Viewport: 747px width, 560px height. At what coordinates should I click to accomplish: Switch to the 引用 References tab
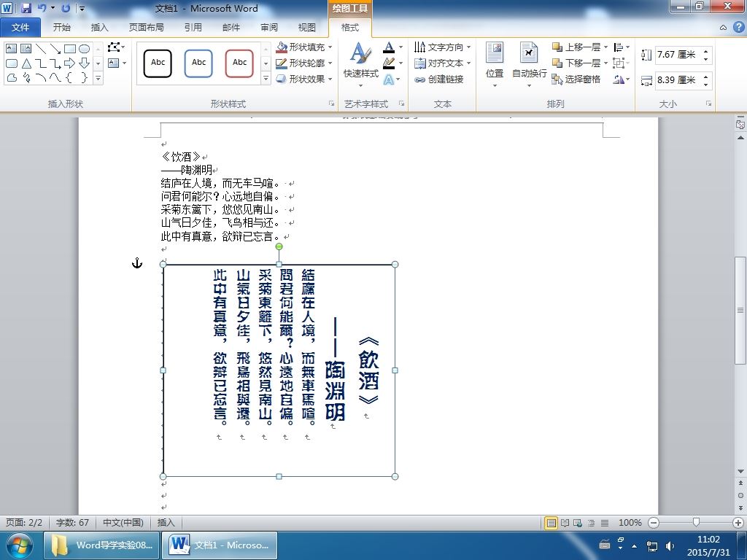193,28
